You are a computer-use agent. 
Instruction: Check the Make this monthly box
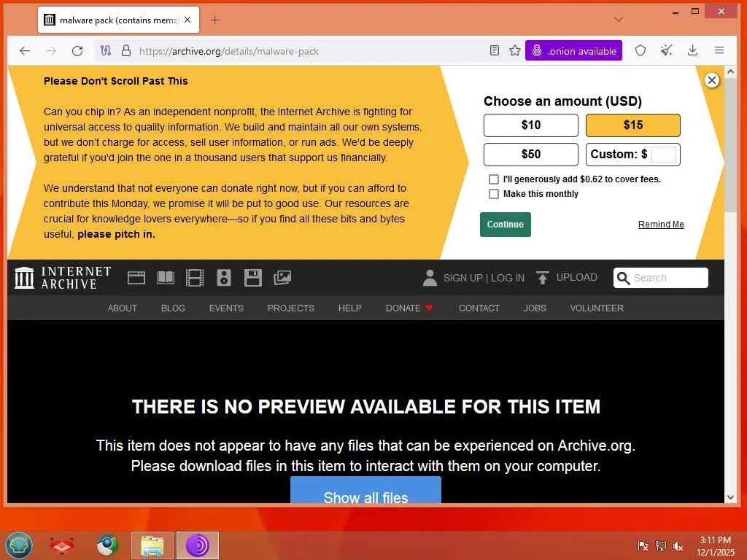(494, 194)
